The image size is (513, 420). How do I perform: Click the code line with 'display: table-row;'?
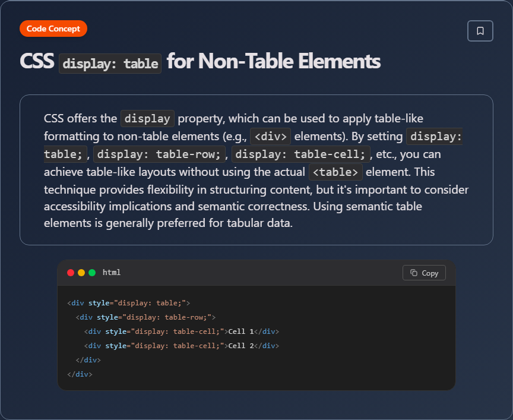click(145, 317)
